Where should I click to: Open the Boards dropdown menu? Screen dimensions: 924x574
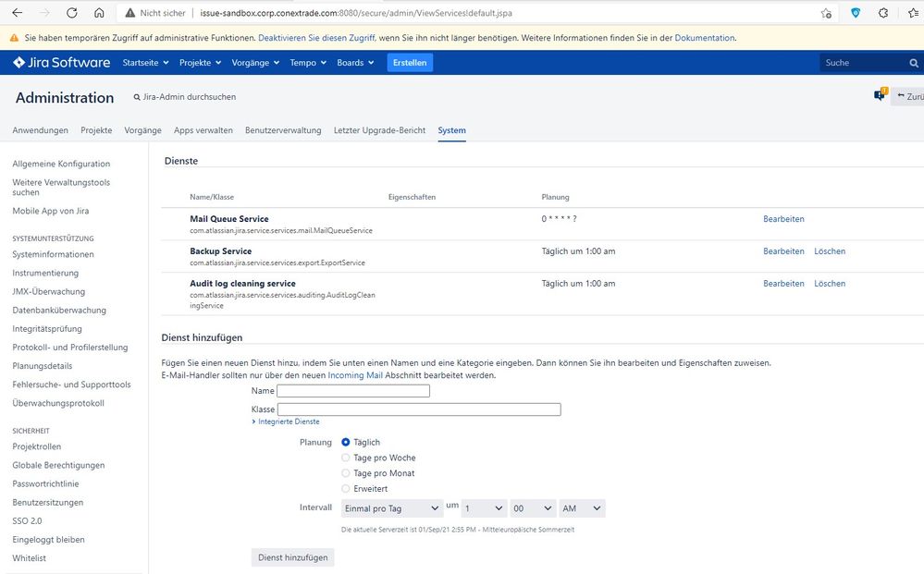point(355,63)
